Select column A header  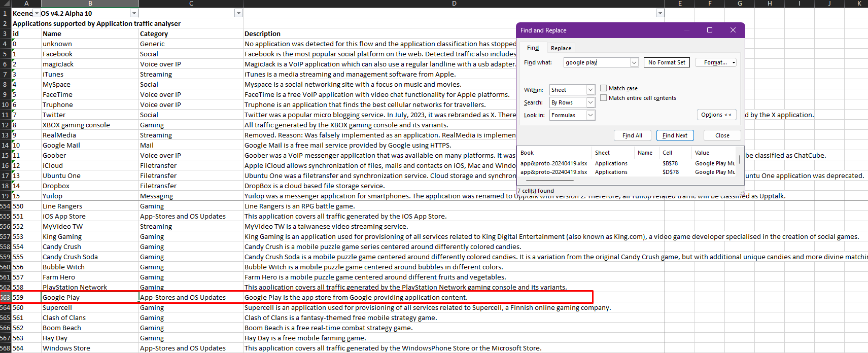[26, 4]
